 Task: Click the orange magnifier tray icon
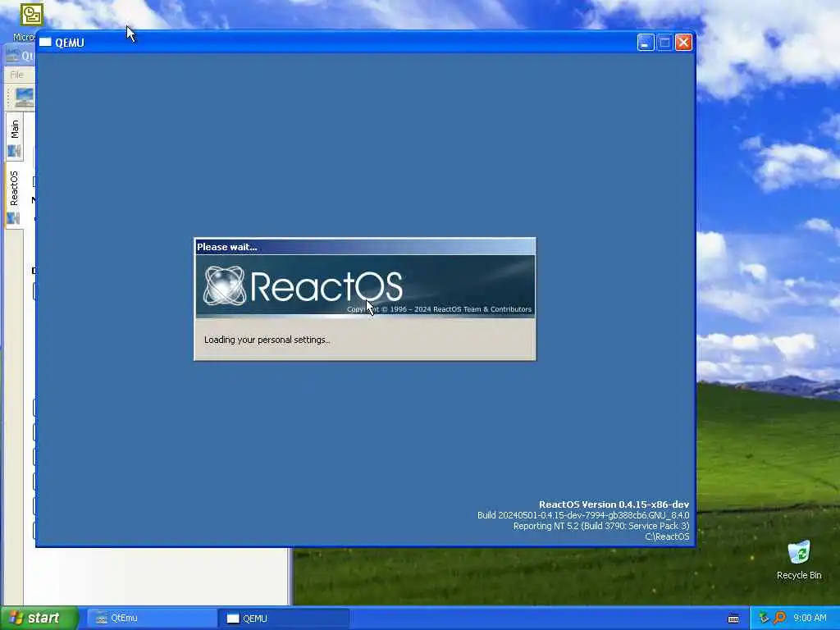[779, 618]
